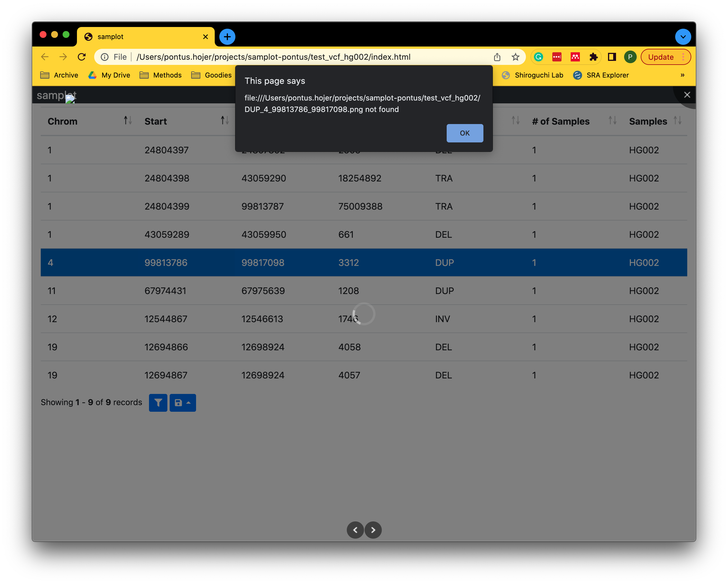This screenshot has width=728, height=584.
Task: Open the save/export dropdown button
Action: pos(183,403)
